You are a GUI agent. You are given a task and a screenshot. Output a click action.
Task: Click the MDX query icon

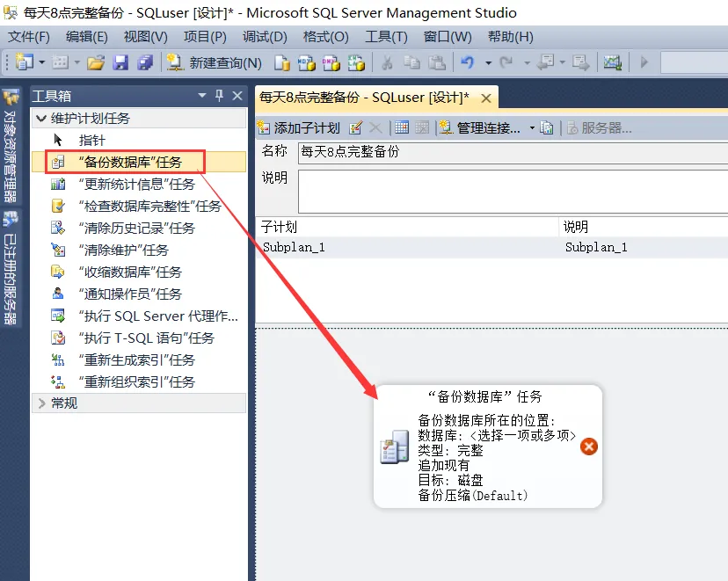point(307,62)
